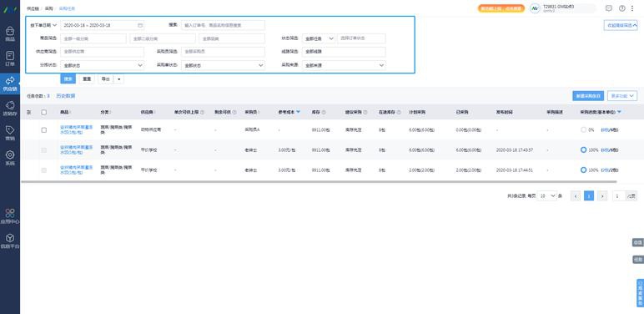644x314 pixels.
Task: Open the gear-shaped 系统 (system) sidebar icon
Action: click(10, 158)
